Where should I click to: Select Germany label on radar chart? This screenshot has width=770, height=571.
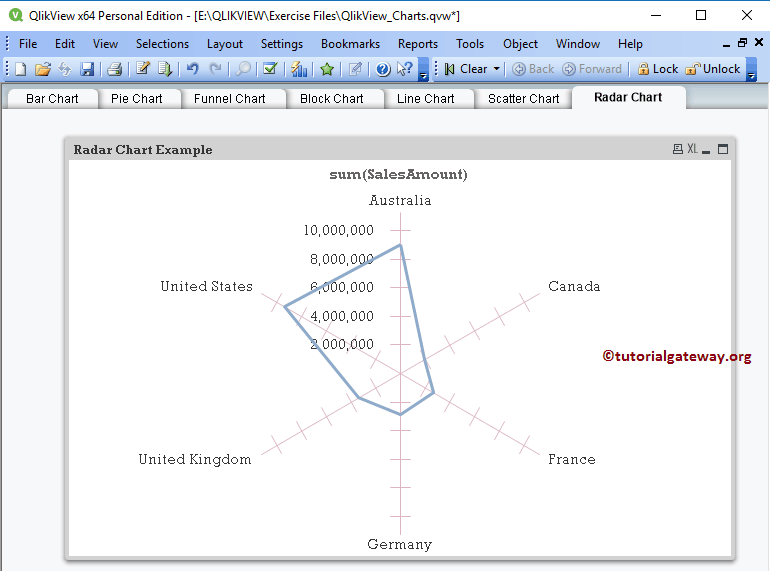click(x=400, y=544)
